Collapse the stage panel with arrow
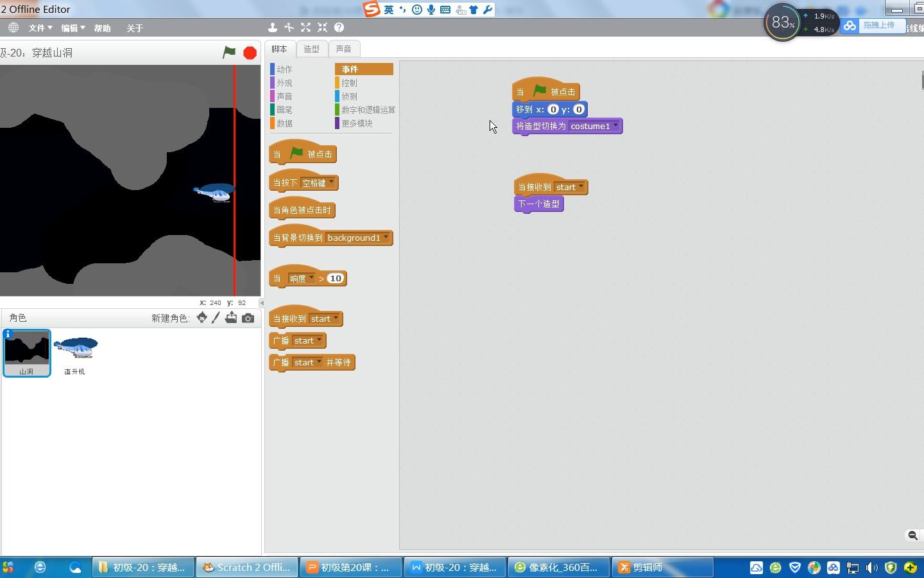Viewport: 924px width, 578px height. (261, 302)
